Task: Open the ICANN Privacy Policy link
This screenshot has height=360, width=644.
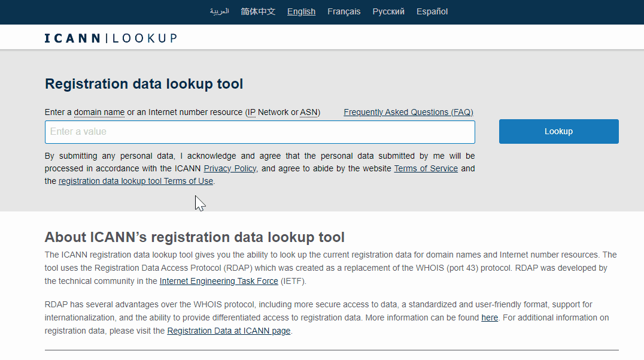Action: point(230,168)
